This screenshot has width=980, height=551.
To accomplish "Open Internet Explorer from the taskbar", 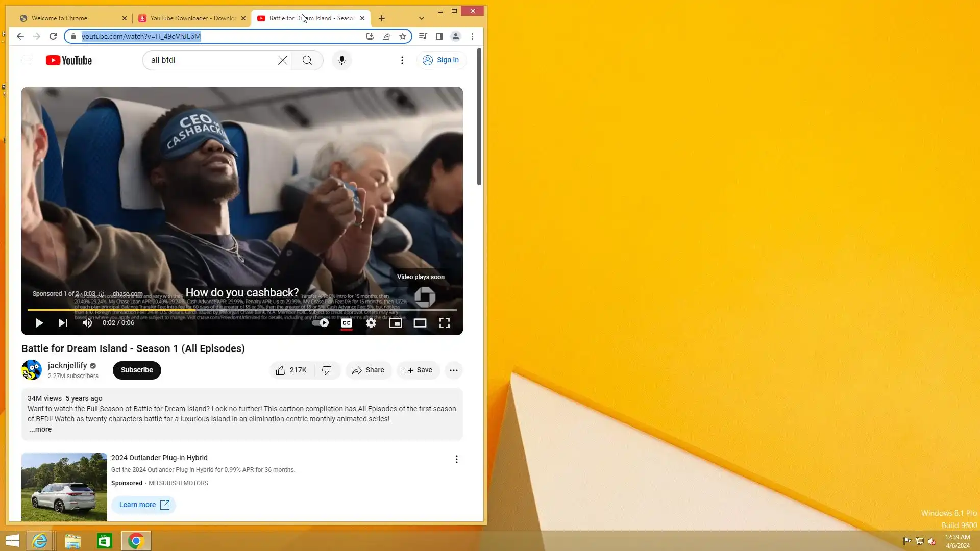I will [40, 541].
